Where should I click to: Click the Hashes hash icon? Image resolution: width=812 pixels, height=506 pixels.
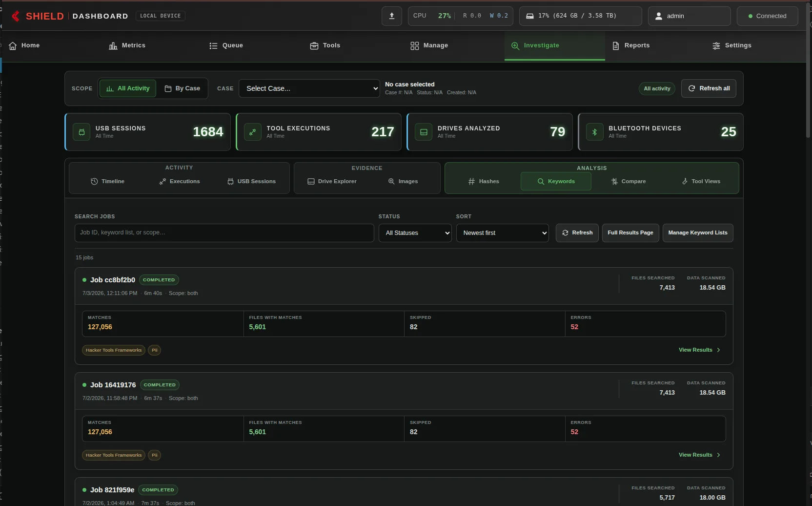(x=471, y=181)
